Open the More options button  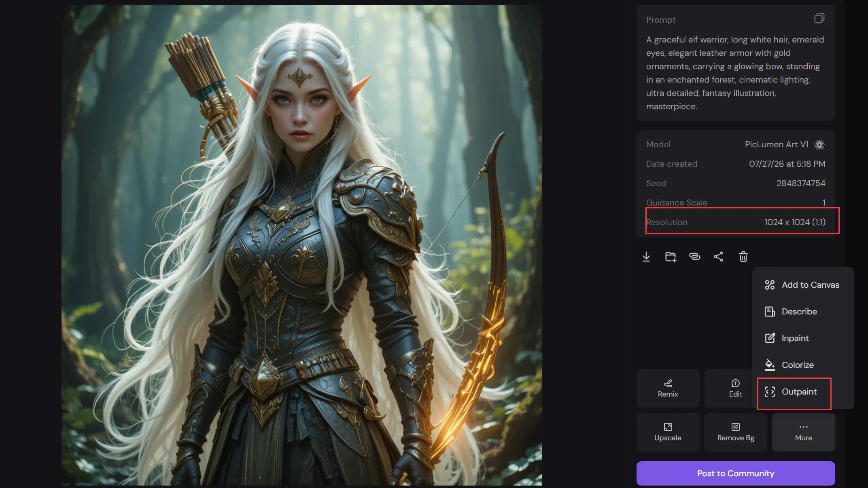pos(803,432)
